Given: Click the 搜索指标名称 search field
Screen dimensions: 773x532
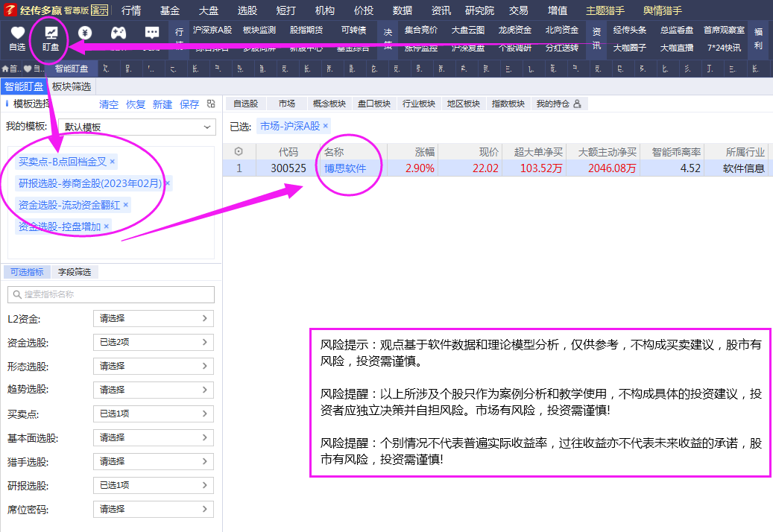Looking at the screenshot, I should (111, 294).
